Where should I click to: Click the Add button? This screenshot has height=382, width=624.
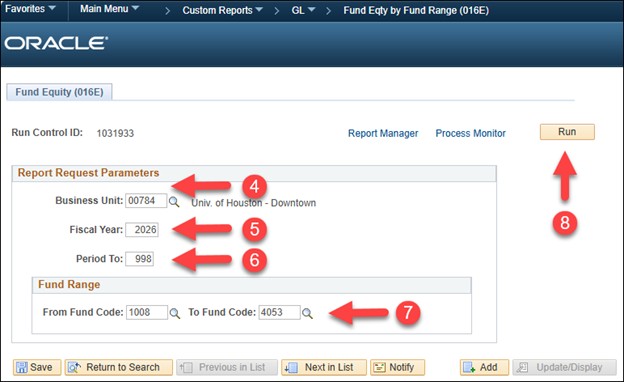tap(484, 367)
